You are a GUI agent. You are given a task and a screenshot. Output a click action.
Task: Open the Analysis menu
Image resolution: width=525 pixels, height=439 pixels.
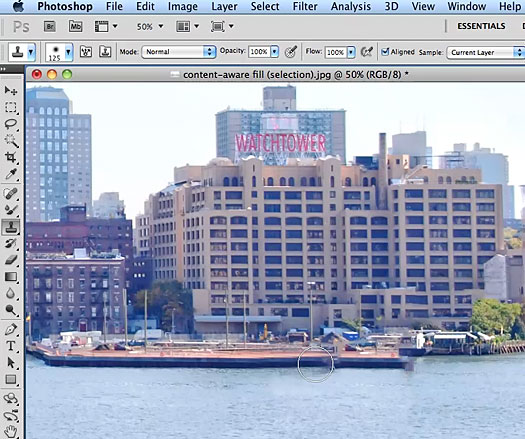(351, 6)
